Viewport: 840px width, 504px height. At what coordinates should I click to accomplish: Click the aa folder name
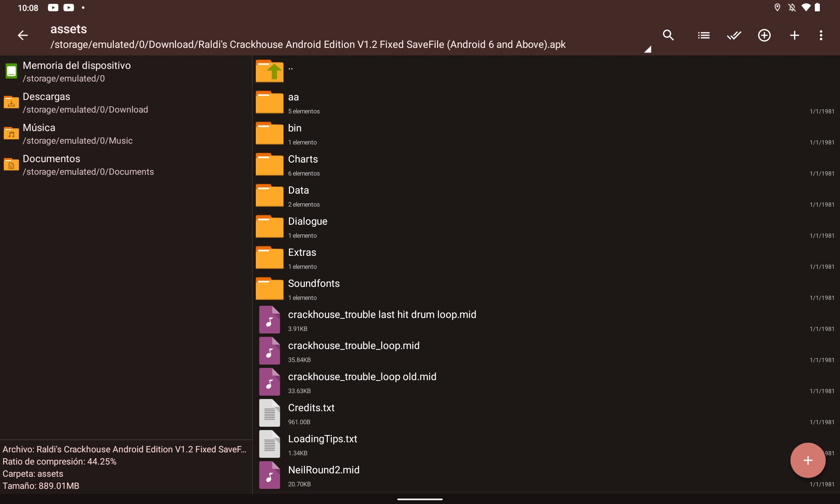[x=293, y=97]
